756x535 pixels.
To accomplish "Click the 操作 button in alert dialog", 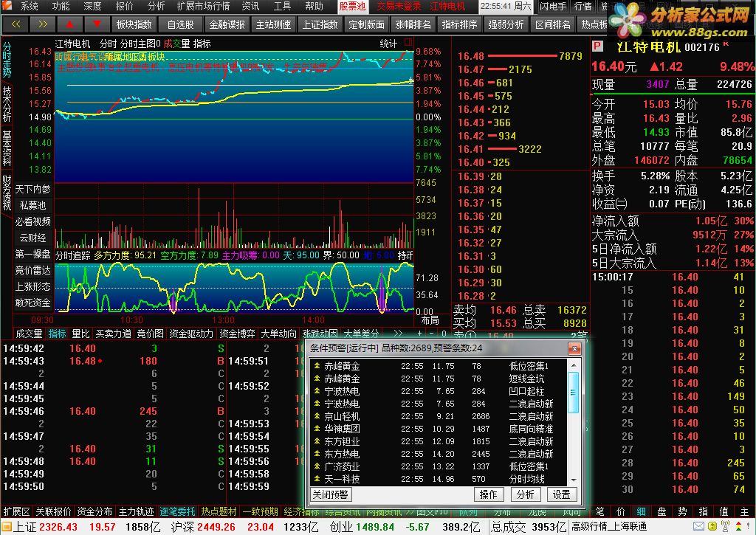I will 489,494.
